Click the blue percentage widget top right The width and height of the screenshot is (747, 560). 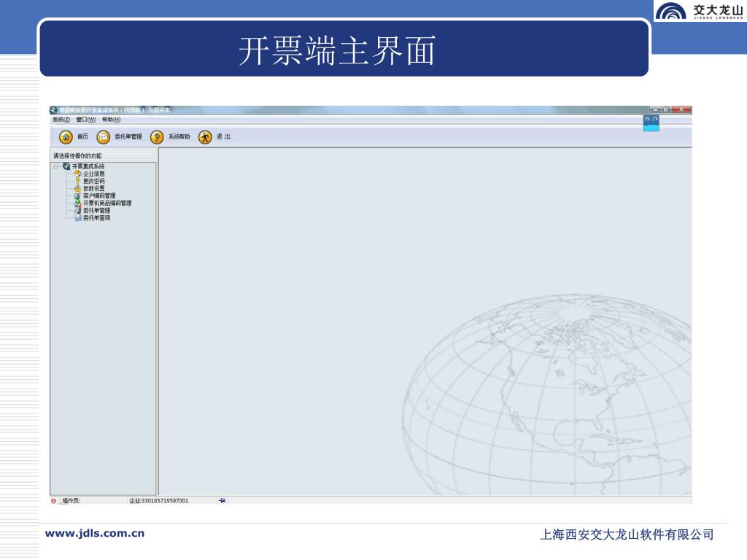point(651,122)
